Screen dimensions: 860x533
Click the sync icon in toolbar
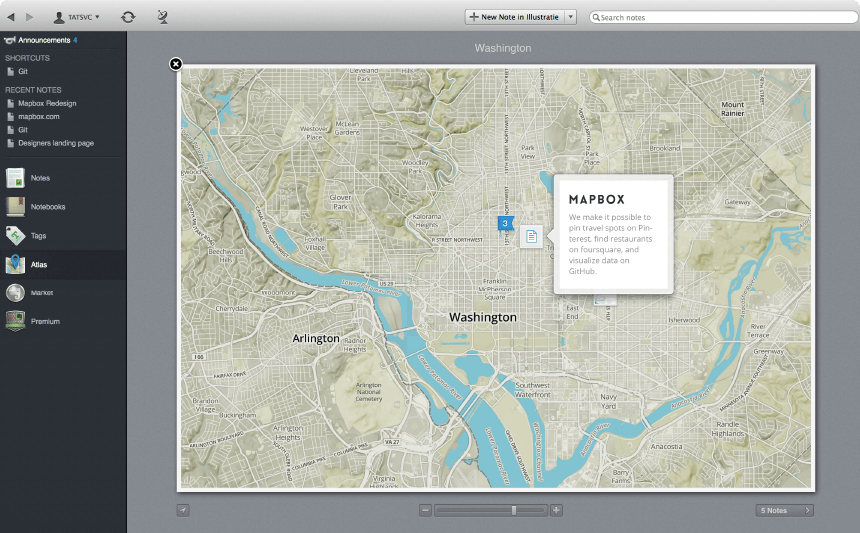(x=128, y=17)
